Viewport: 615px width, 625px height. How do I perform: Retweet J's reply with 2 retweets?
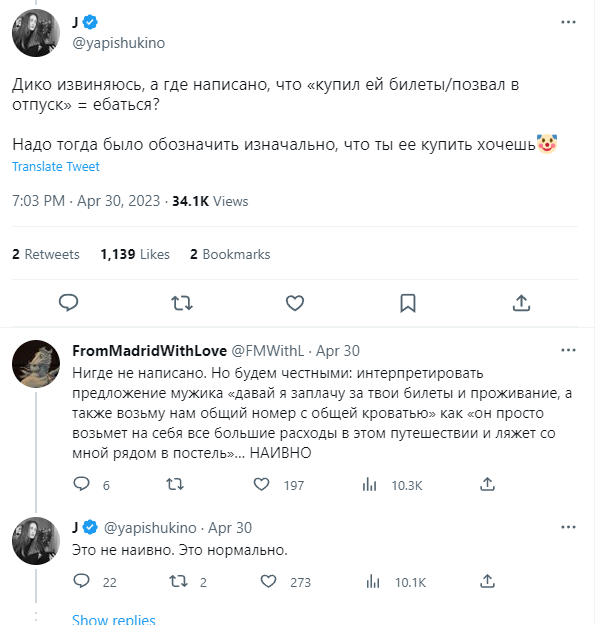(x=174, y=582)
